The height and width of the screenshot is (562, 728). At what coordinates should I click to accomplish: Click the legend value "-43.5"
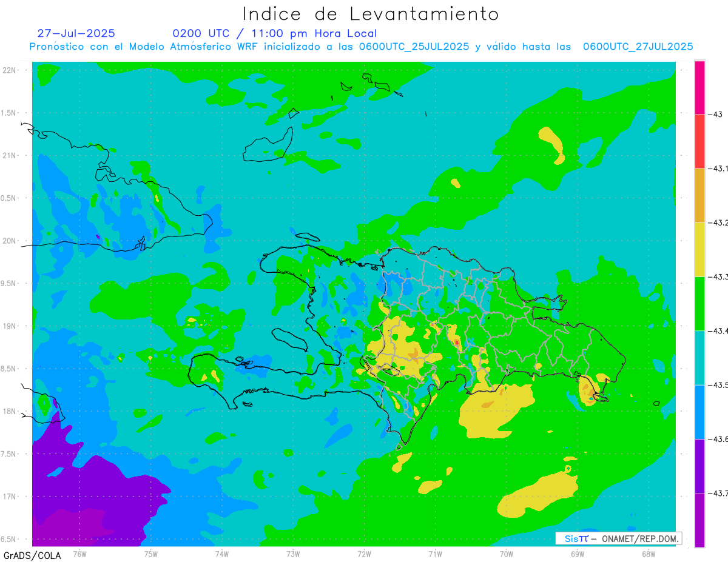click(718, 385)
